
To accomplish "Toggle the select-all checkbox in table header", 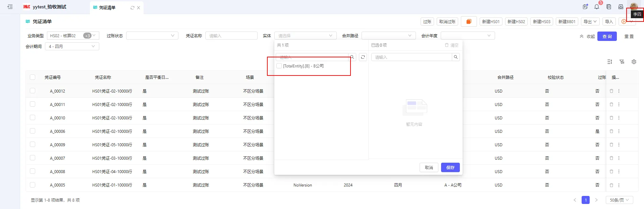I will [33, 77].
